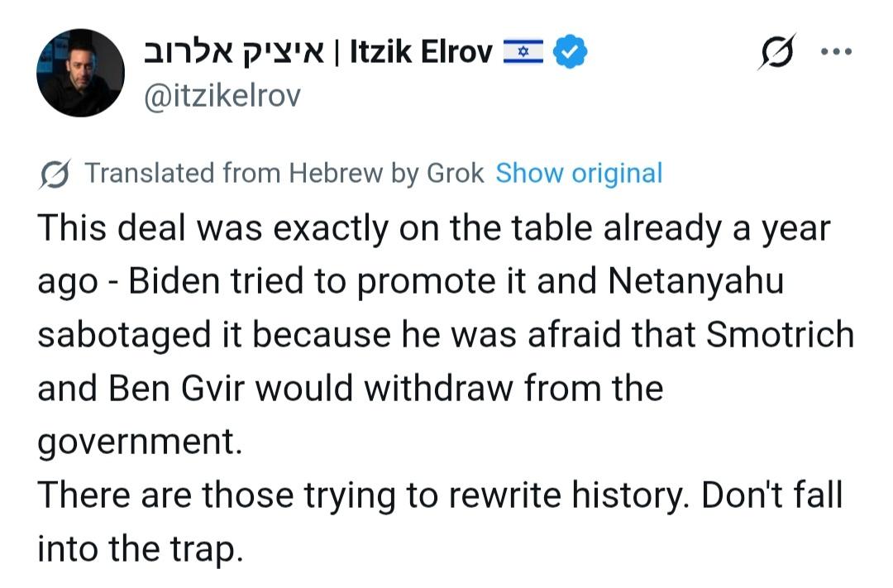The width and height of the screenshot is (893, 588).
Task: Click the "Itzik Elrov" display name
Action: [422, 53]
